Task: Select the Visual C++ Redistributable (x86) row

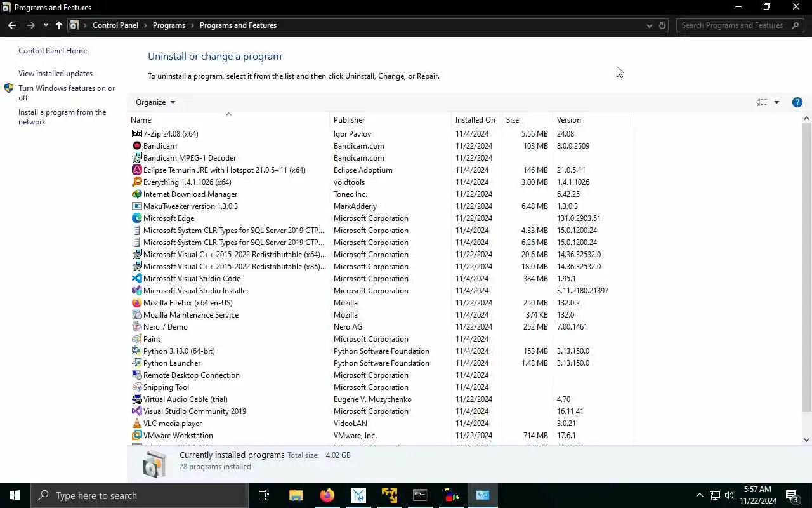Action: click(x=382, y=267)
